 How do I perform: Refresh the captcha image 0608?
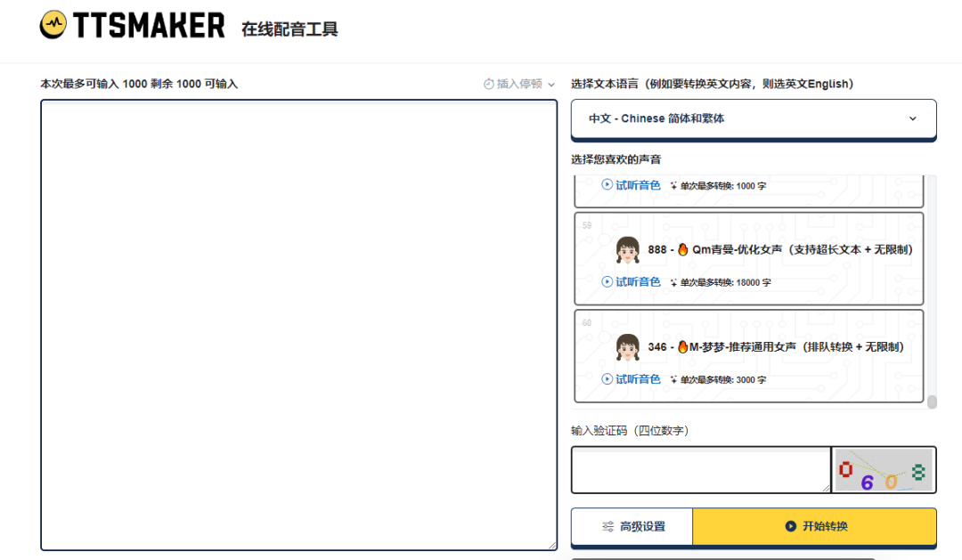click(884, 470)
